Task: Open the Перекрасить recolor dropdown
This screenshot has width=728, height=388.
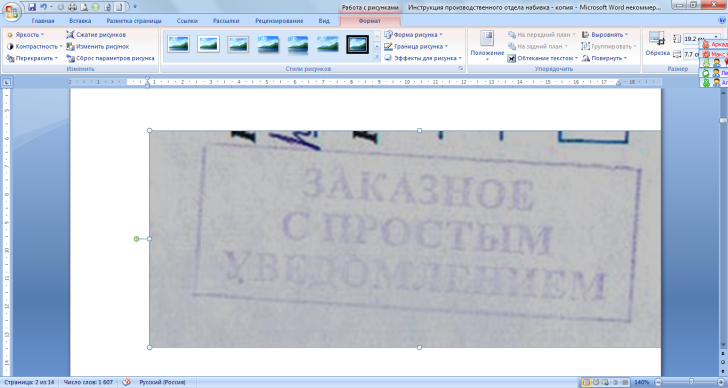Action: tap(32, 58)
